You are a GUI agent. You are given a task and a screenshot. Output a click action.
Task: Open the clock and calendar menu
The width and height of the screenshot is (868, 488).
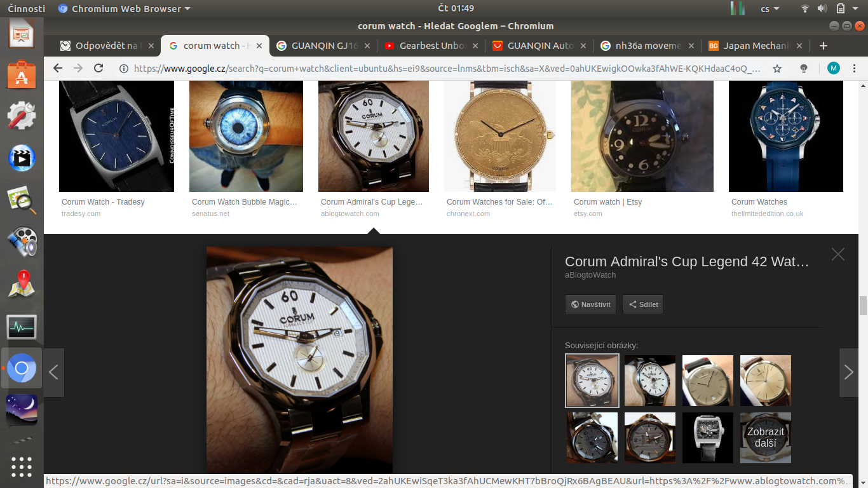[456, 8]
